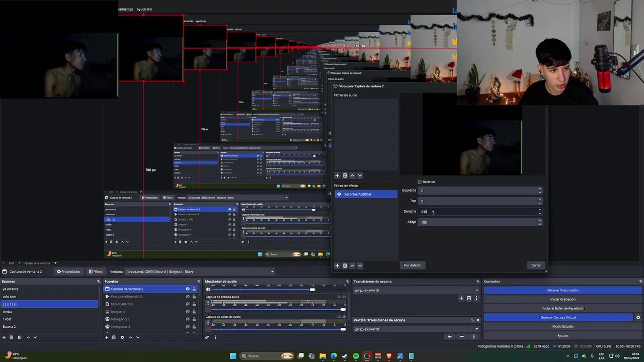Increase Izquierda crop value with up arrow

(x=540, y=189)
